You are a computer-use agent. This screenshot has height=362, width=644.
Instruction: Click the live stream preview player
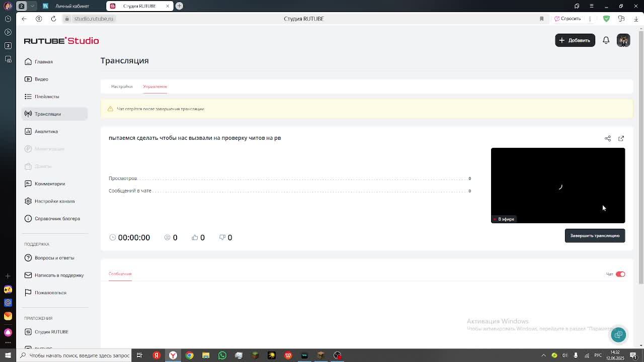[558, 185]
